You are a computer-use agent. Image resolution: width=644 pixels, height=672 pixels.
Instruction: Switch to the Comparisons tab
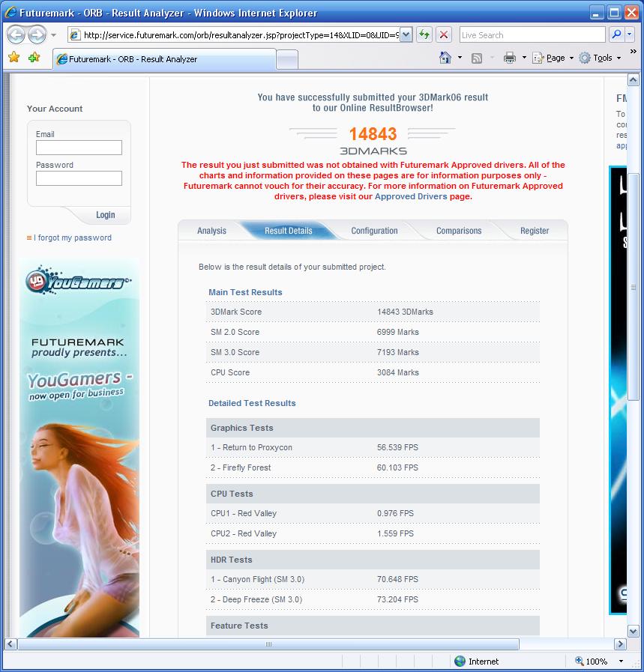459,231
